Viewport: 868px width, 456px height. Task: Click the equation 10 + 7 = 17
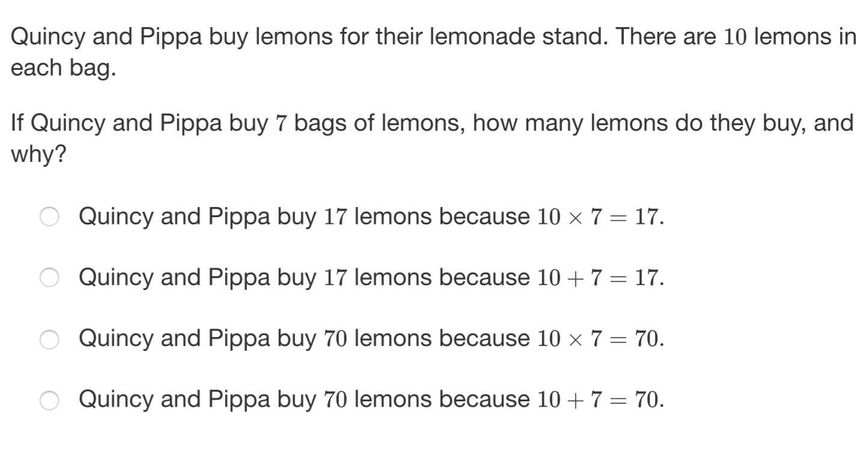(601, 278)
